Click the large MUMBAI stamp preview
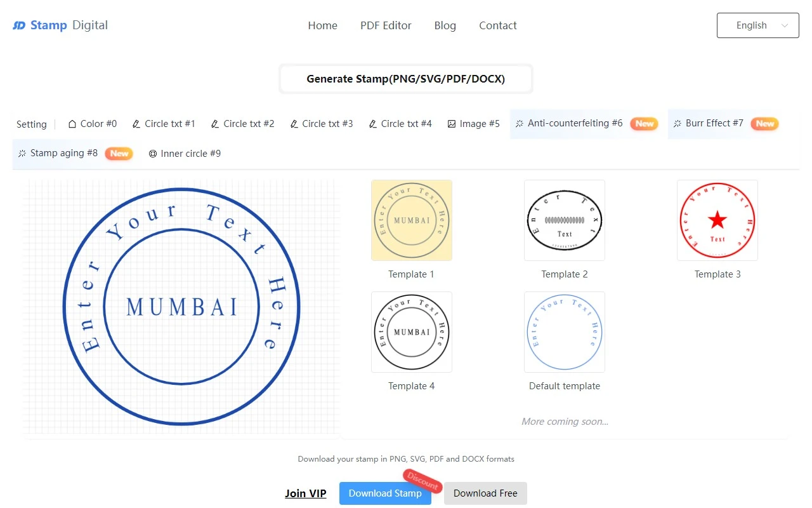 click(x=181, y=307)
